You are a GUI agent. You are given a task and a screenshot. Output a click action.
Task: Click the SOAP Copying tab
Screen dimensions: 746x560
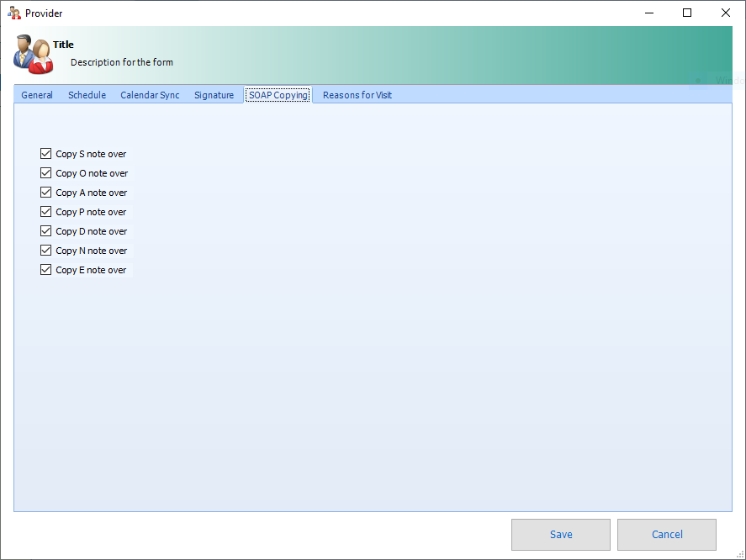point(278,95)
